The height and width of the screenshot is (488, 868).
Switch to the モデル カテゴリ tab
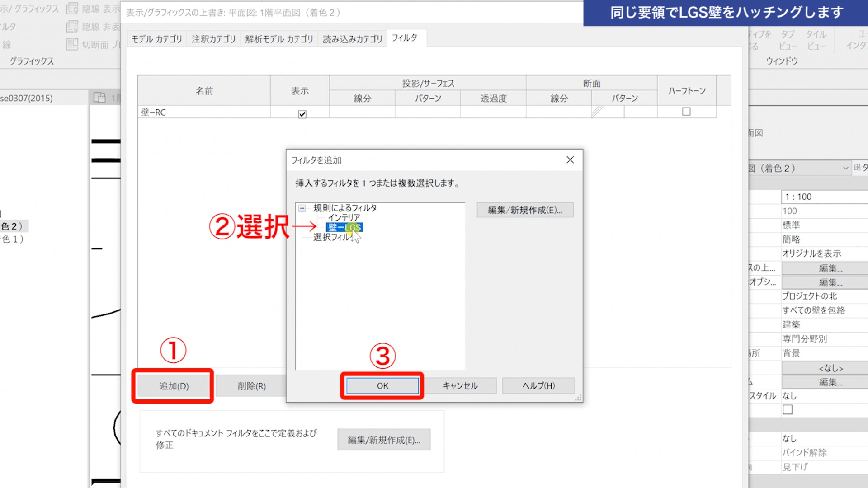point(157,39)
